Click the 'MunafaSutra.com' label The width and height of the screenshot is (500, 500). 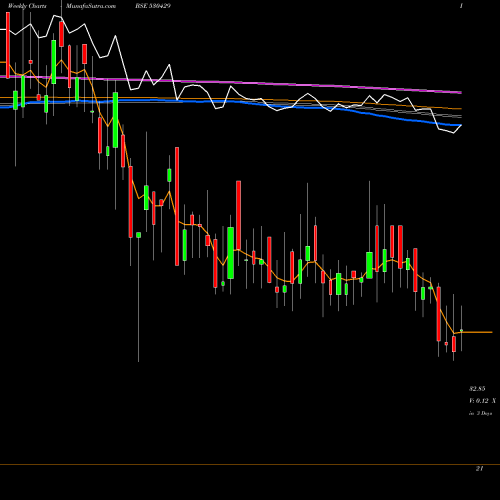(91, 6)
